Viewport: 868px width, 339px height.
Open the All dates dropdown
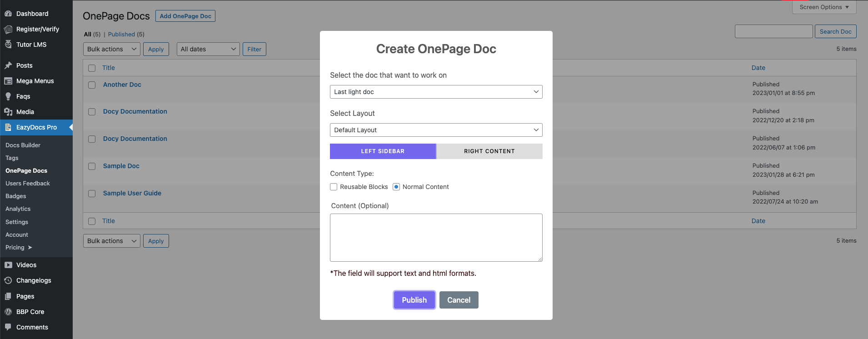point(208,49)
